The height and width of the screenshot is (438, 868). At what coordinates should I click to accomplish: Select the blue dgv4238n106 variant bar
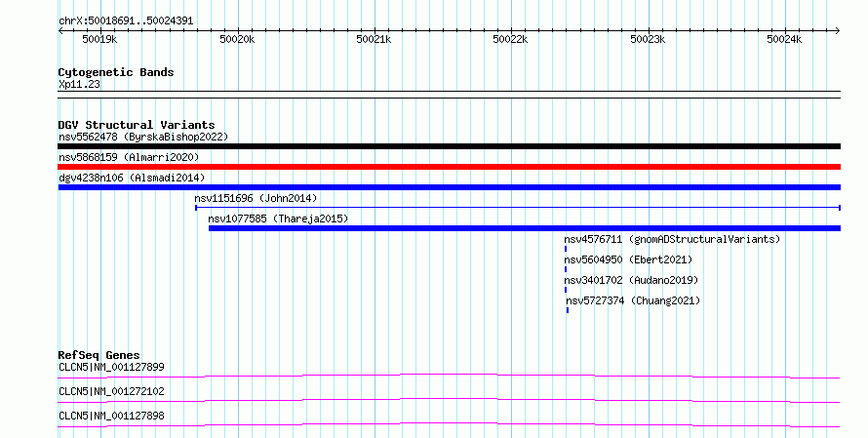(x=449, y=187)
